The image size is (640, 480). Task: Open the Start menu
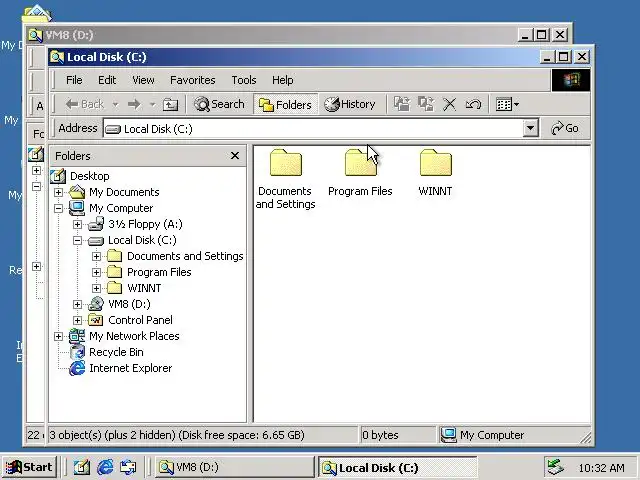click(29, 467)
